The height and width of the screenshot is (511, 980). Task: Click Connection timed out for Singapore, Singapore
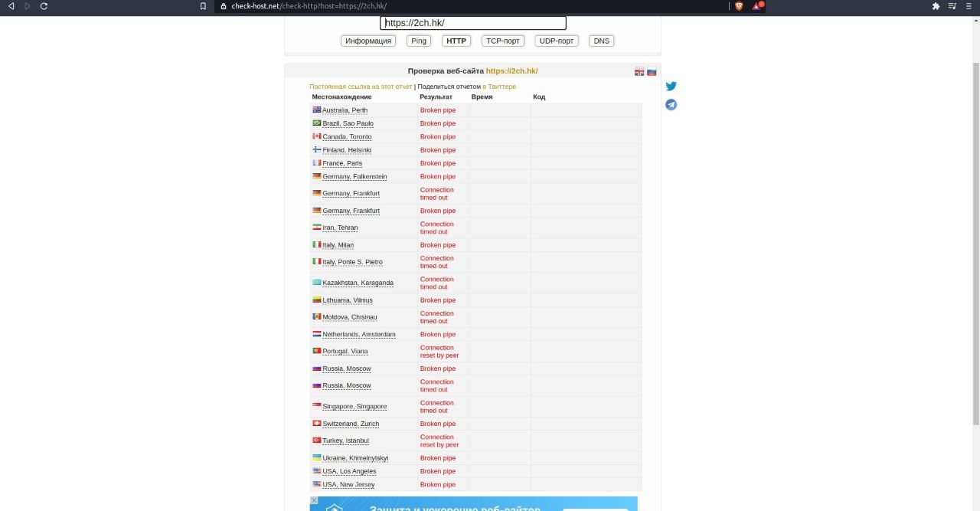437,406
